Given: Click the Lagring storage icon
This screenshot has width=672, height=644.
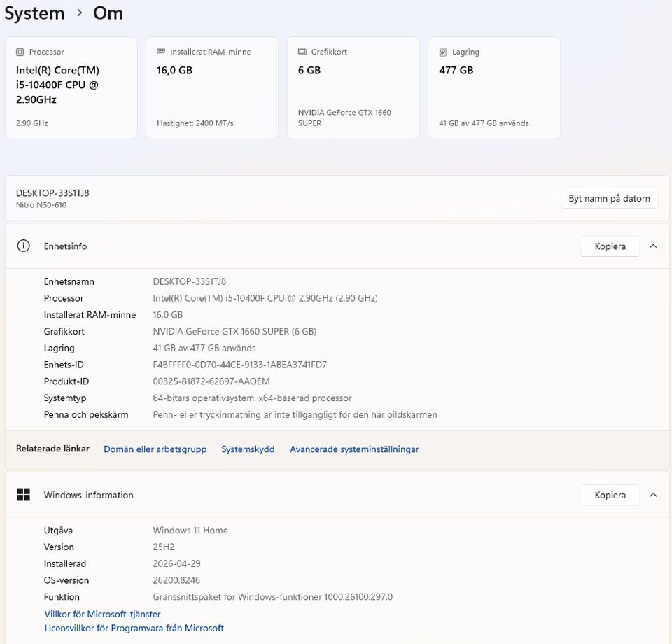Looking at the screenshot, I should point(443,52).
